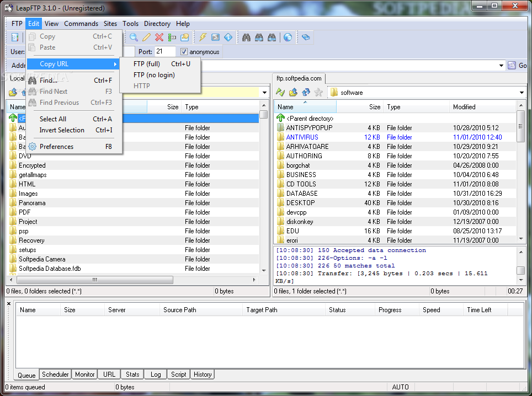
Task: Click the green connect icon in the remote pane
Action: [280, 92]
